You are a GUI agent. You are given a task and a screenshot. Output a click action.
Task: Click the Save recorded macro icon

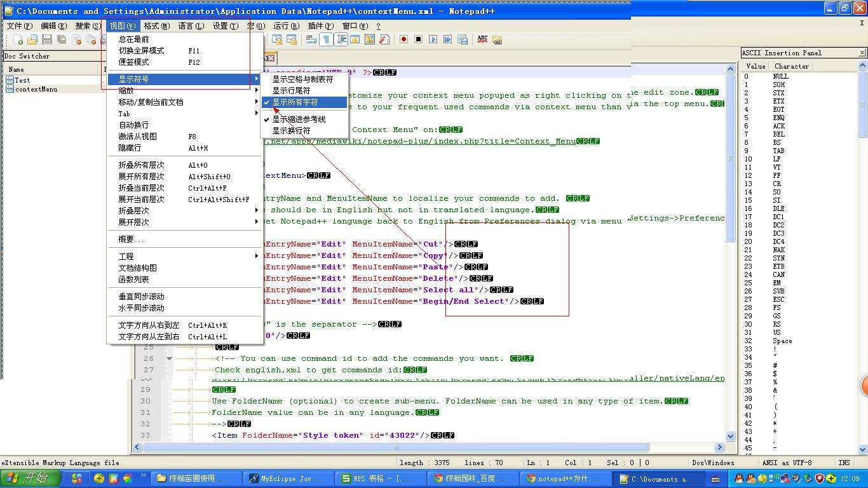462,39
